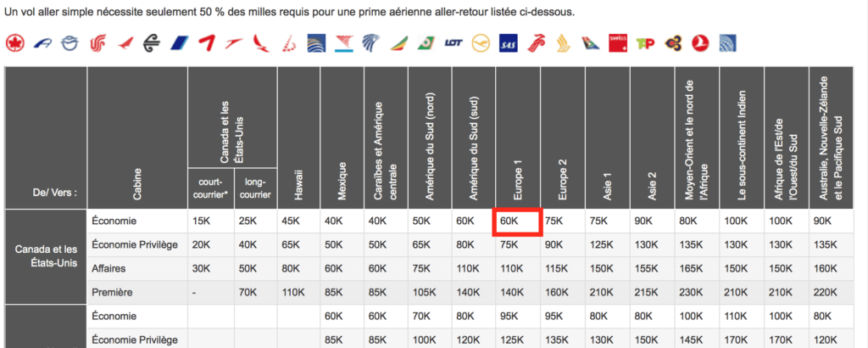Select the SAS blue square logo
The width and height of the screenshot is (868, 348).
509,42
